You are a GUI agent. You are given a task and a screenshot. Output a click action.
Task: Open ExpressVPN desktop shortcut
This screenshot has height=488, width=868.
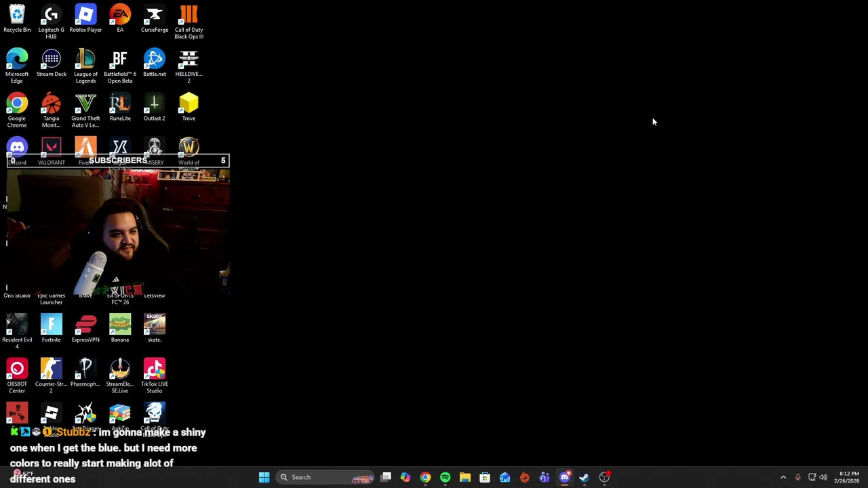coord(85,329)
